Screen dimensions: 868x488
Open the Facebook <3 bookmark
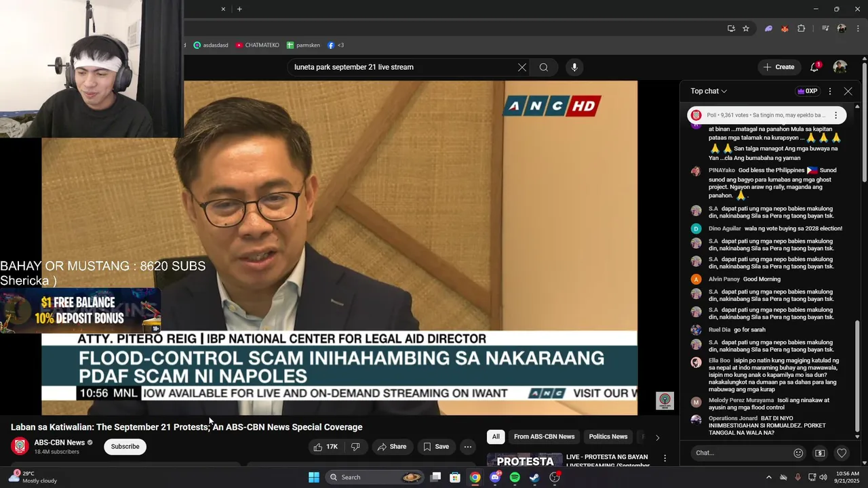336,45
